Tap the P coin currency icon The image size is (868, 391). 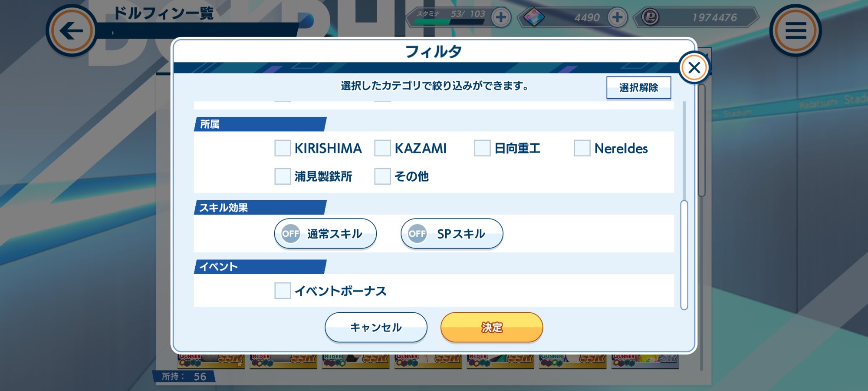650,17
